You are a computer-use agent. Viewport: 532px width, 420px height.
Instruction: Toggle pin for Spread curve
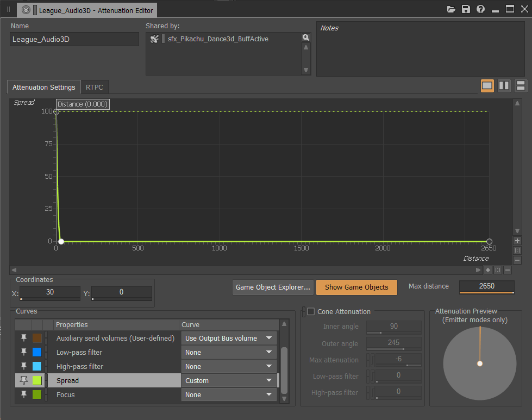click(24, 380)
